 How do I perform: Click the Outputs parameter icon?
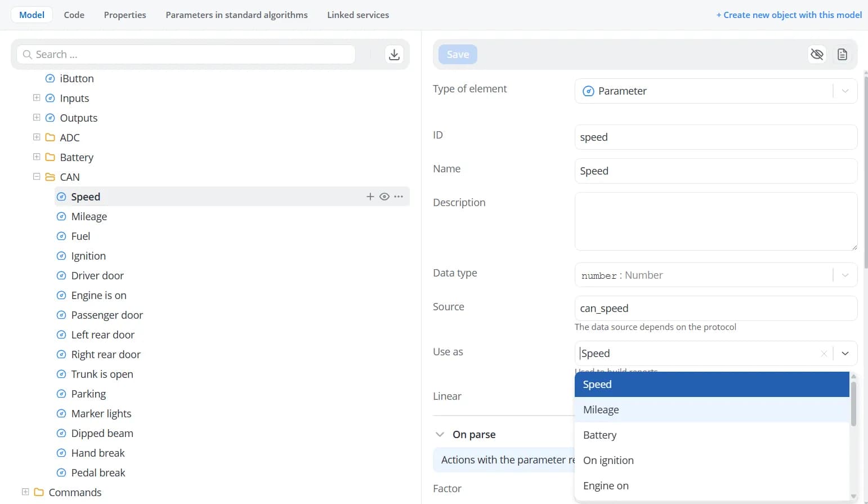point(50,118)
